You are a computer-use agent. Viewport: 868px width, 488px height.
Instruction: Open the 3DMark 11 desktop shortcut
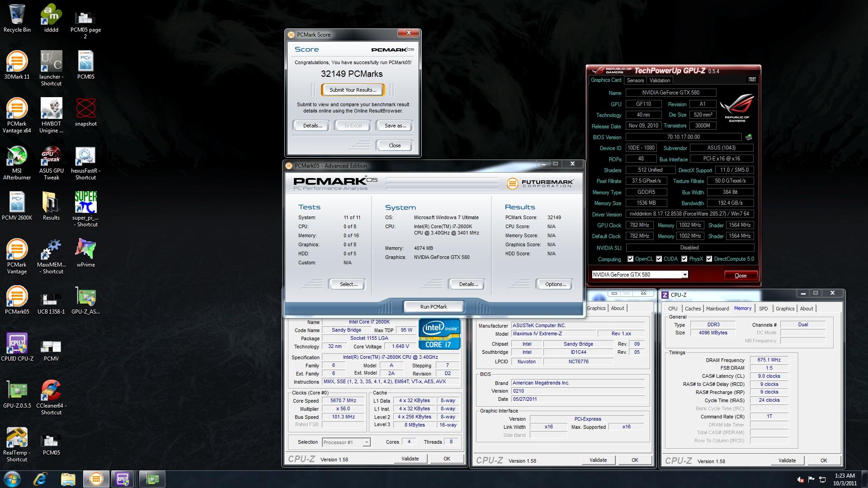17,65
